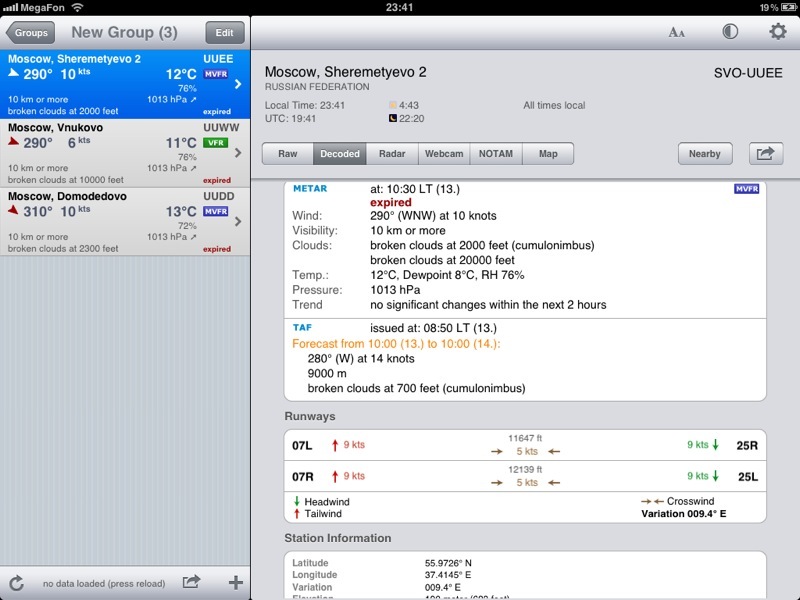Tap the plus icon to add station

coord(236,583)
